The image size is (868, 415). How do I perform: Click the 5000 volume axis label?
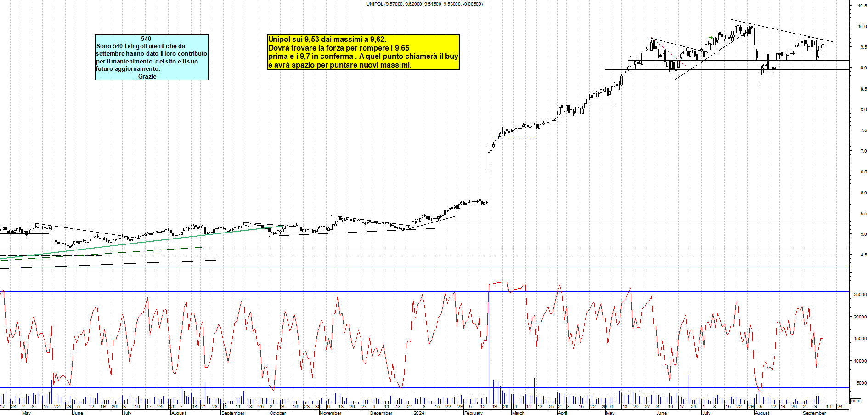tap(862, 383)
